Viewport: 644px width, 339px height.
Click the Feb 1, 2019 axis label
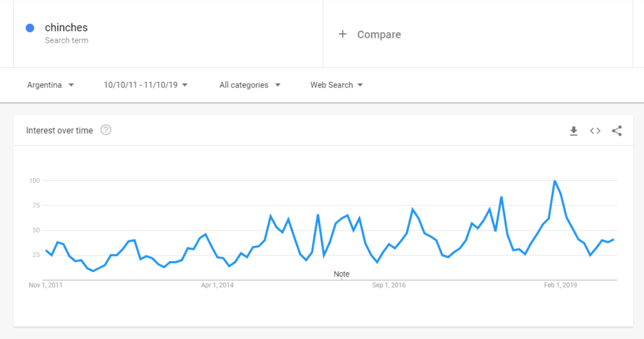[560, 285]
